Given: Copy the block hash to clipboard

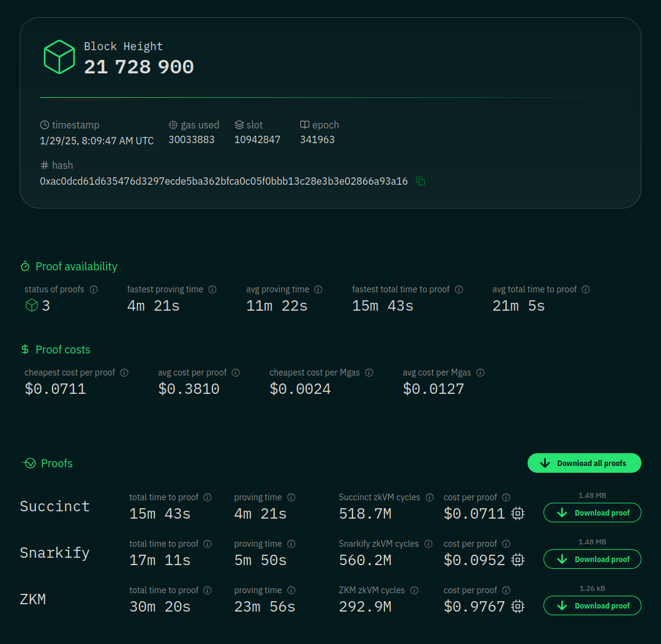Looking at the screenshot, I should click(x=420, y=181).
